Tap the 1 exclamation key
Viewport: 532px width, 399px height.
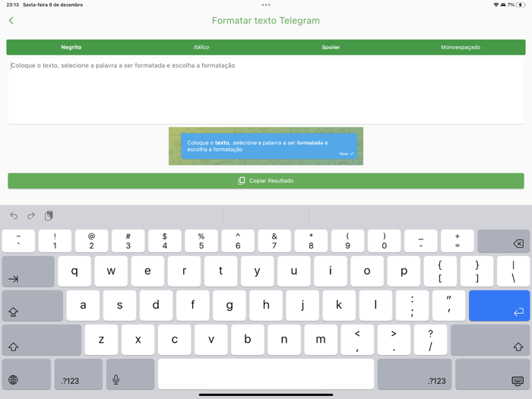click(x=55, y=241)
